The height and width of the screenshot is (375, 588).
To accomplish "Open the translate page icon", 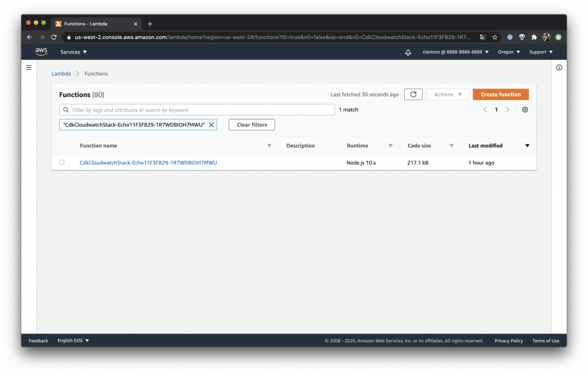I will pyautogui.click(x=482, y=37).
